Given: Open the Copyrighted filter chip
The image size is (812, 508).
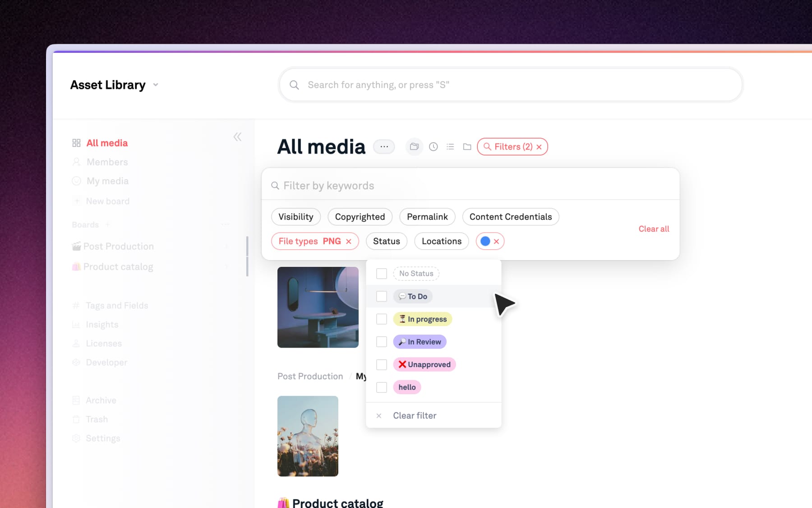Looking at the screenshot, I should tap(360, 217).
